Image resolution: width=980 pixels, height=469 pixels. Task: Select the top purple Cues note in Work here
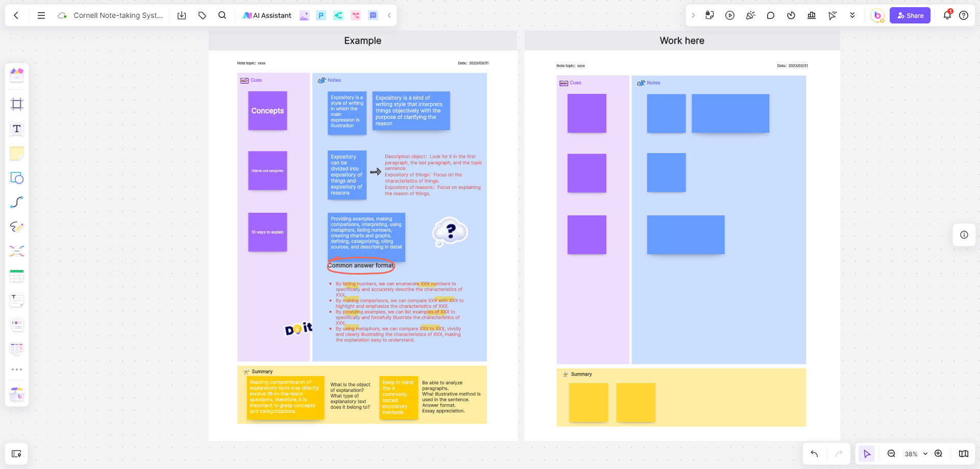(x=587, y=113)
